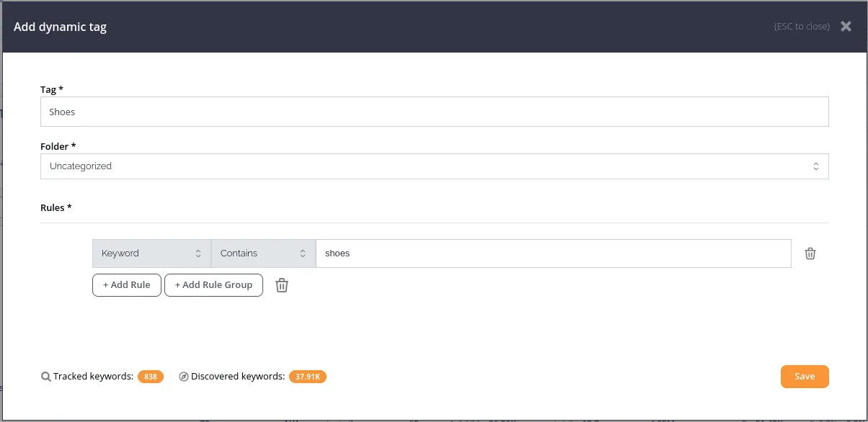Click the rule value field with 'shoes'
The image size is (868, 422).
pos(553,253)
